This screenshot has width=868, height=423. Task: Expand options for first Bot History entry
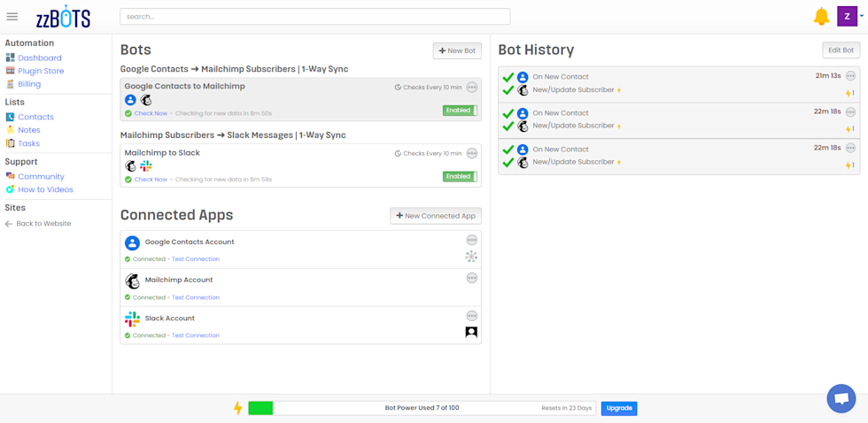(850, 76)
